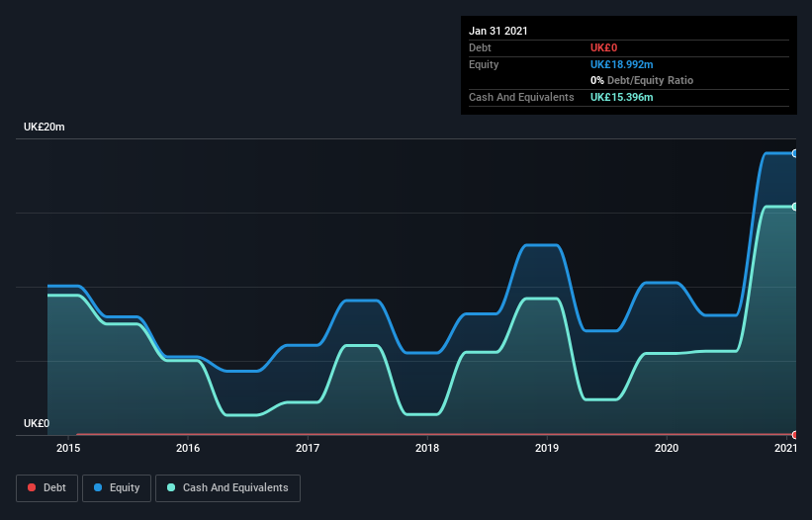Click the 2019 x-axis label
The height and width of the screenshot is (520, 812).
point(547,448)
